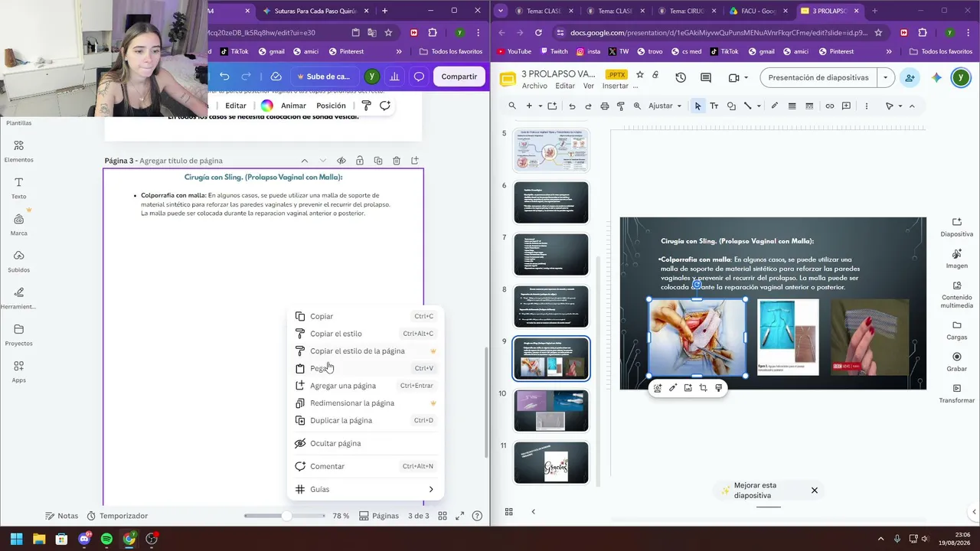Screen dimensions: 980x551
Task: Duplicate page 3 using the duplicate icon
Action: tap(378, 161)
